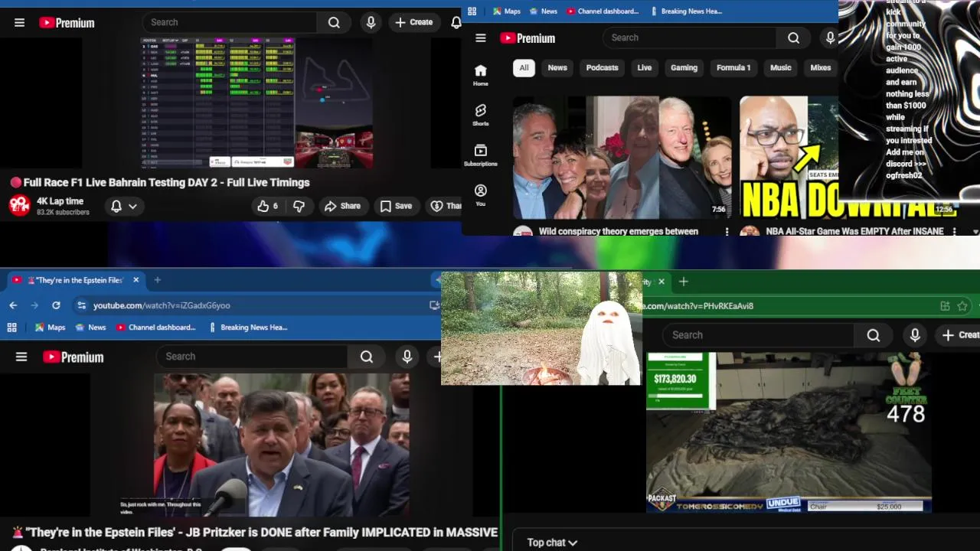
Task: Activate voice search in Pritzker video window
Action: [x=407, y=357]
